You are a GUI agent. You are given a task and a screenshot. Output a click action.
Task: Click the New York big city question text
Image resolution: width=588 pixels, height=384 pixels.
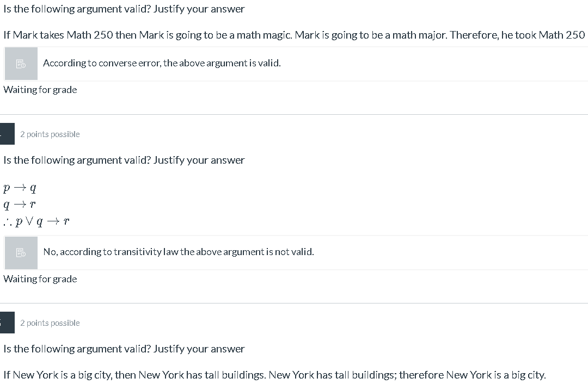274,375
